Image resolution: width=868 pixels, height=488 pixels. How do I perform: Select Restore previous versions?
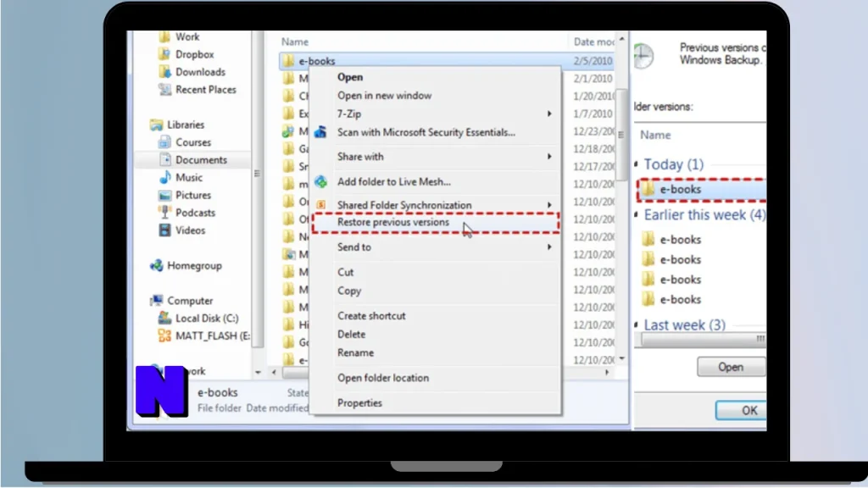[x=393, y=222]
